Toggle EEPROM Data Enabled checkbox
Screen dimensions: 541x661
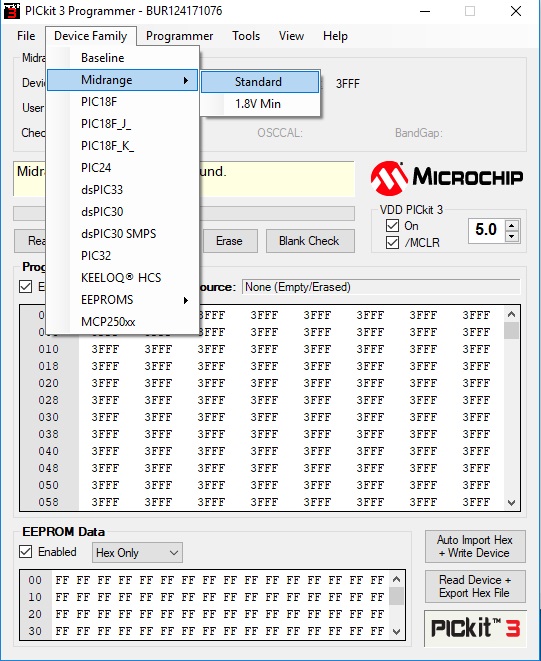click(26, 551)
